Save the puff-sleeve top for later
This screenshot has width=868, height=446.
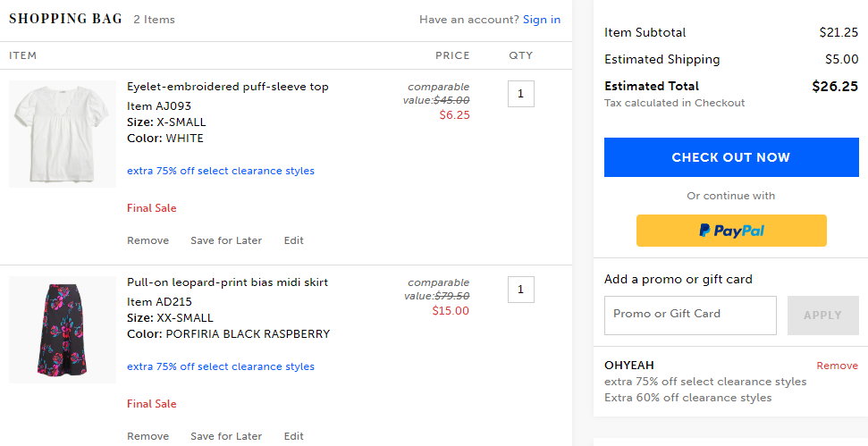226,240
